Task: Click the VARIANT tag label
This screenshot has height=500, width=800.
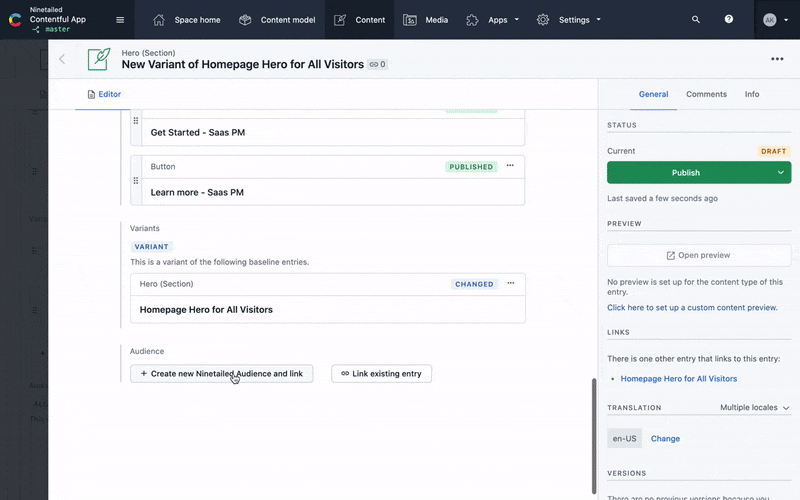Action: click(152, 246)
